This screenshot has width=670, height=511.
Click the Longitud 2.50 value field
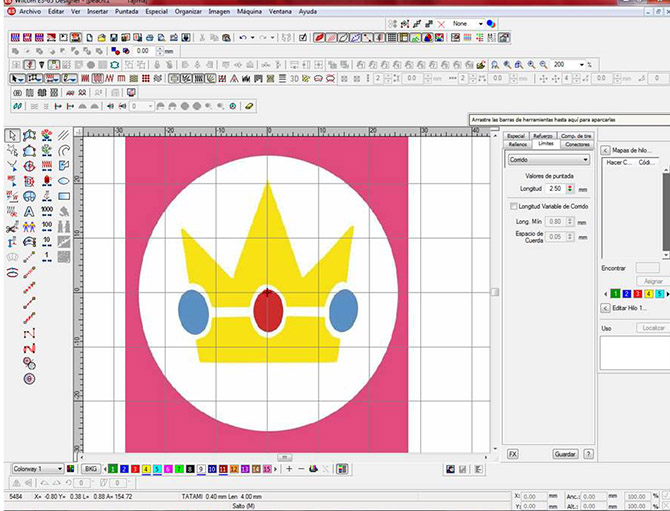click(555, 188)
